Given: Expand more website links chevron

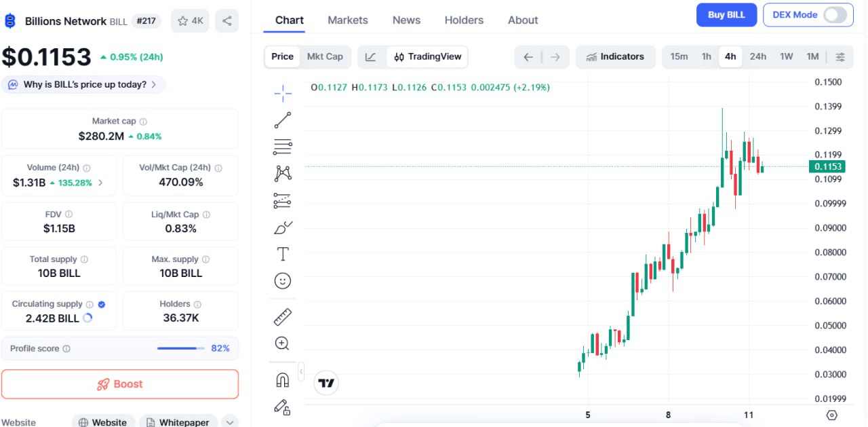Looking at the screenshot, I should 230,422.
